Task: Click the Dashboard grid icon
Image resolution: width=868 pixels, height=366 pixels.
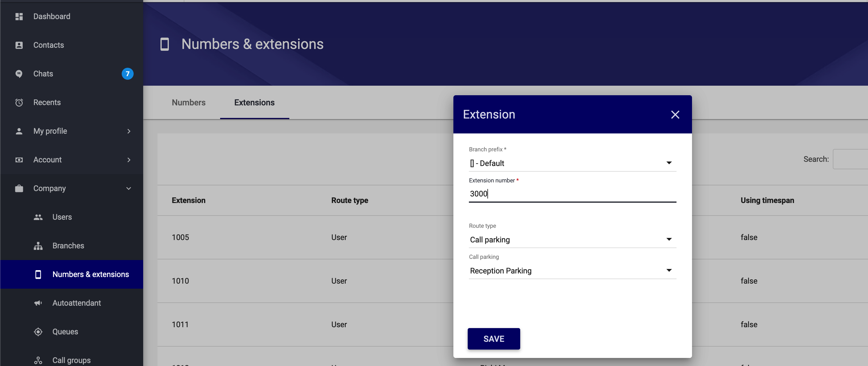Action: click(19, 16)
